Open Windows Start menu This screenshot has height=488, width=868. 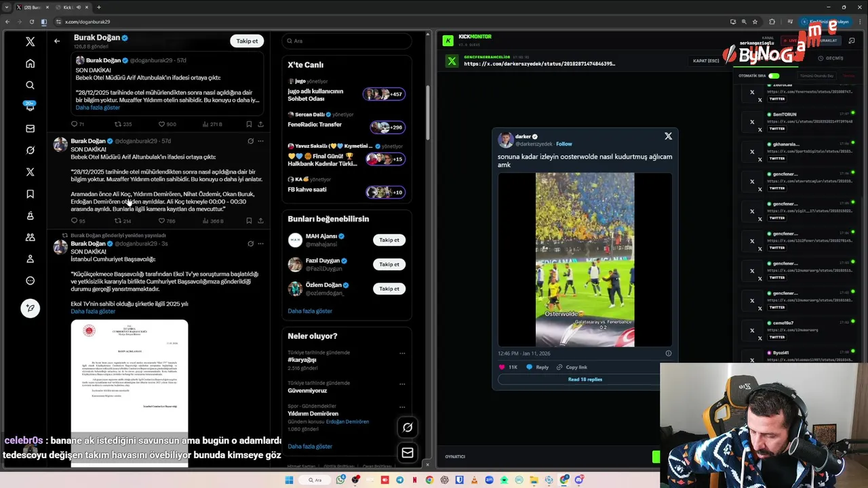pyautogui.click(x=289, y=480)
